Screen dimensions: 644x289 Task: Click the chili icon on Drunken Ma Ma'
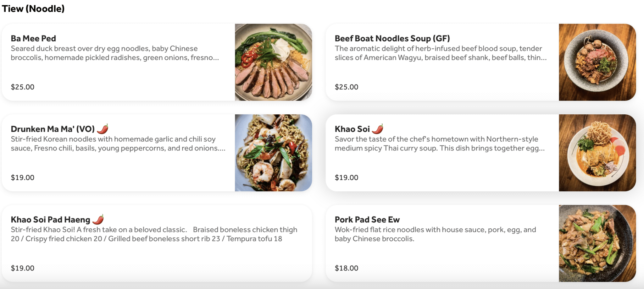click(x=104, y=128)
